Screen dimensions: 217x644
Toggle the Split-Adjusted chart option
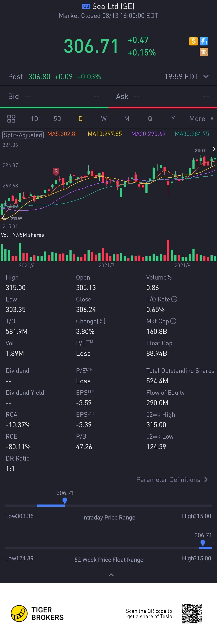[x=23, y=135]
